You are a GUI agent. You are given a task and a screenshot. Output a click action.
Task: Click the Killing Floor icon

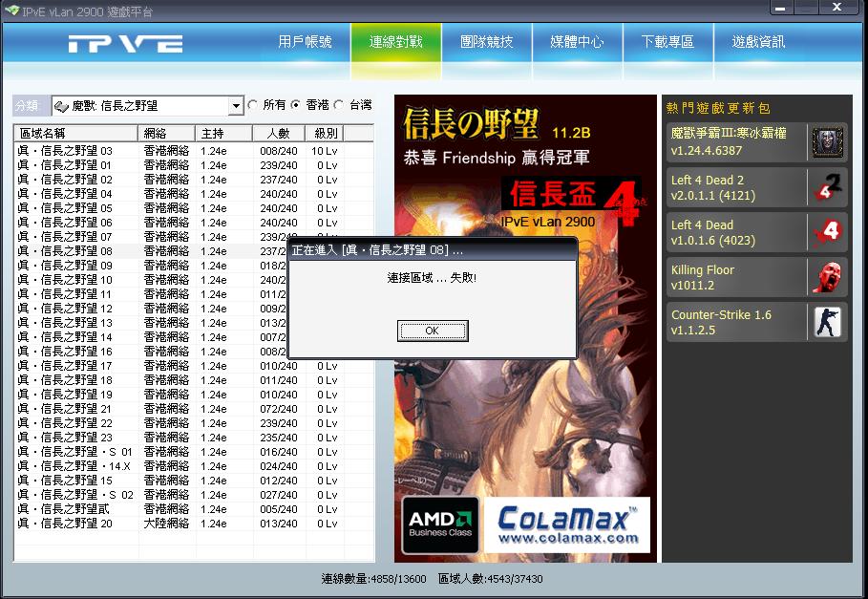coord(827,277)
